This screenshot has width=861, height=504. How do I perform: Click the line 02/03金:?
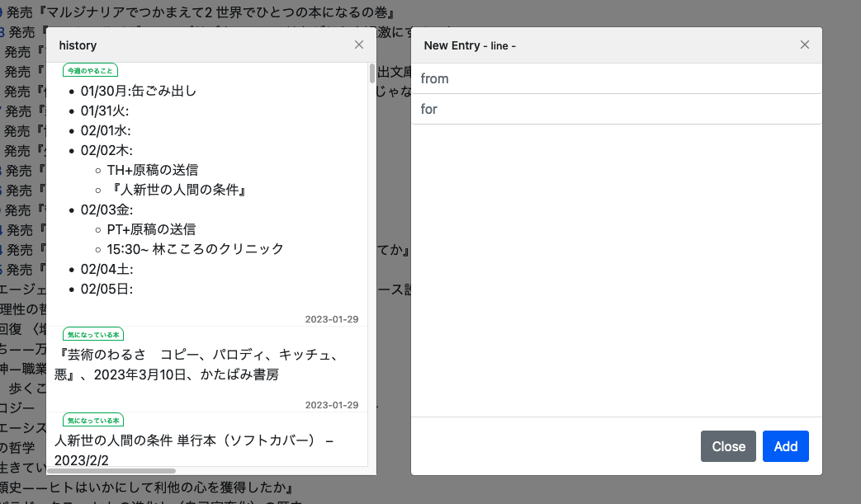coord(106,210)
